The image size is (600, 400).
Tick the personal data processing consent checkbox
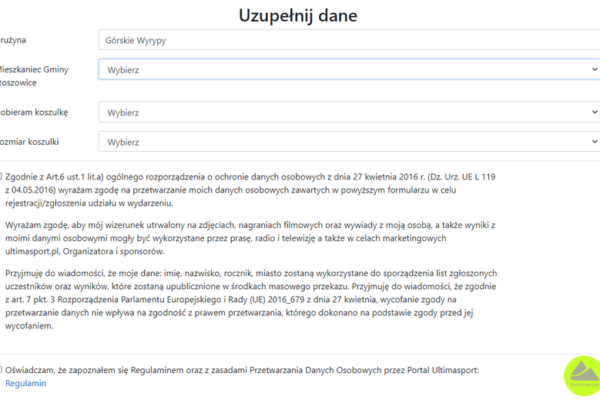(x=1, y=176)
